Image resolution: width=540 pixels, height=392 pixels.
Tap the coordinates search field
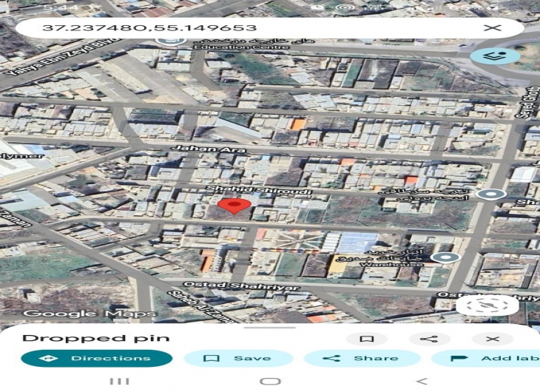point(252,28)
